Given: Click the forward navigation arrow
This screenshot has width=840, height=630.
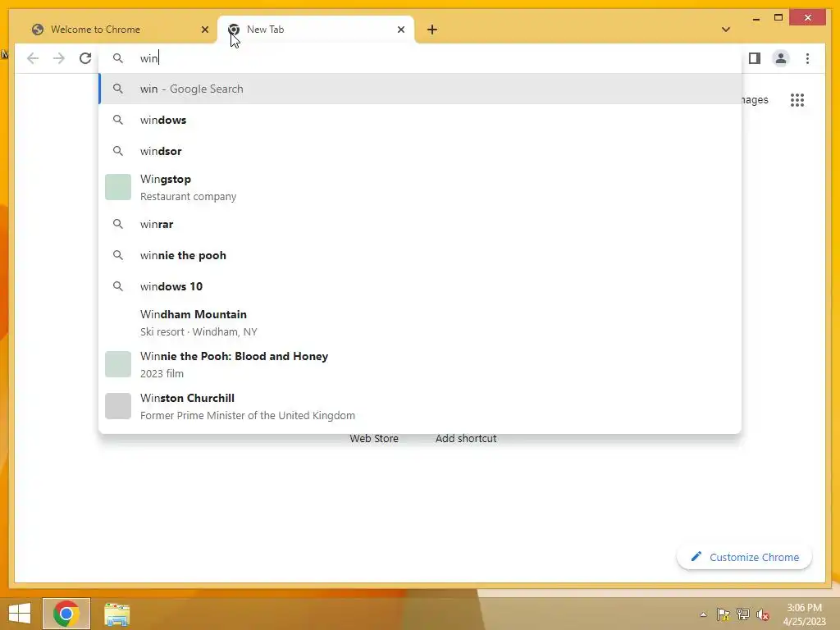Looking at the screenshot, I should pyautogui.click(x=59, y=58).
